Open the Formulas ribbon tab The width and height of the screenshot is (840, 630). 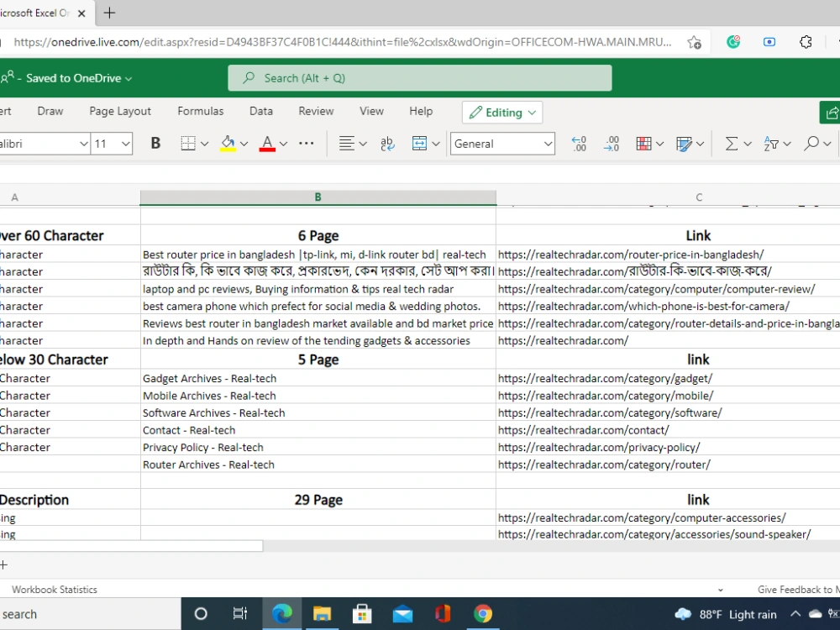tap(201, 111)
